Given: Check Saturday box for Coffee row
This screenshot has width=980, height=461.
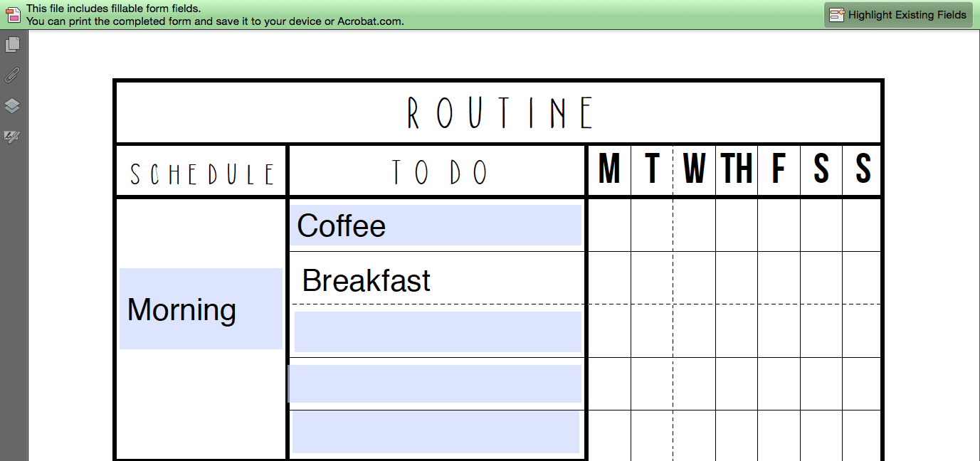Looking at the screenshot, I should pos(821,225).
